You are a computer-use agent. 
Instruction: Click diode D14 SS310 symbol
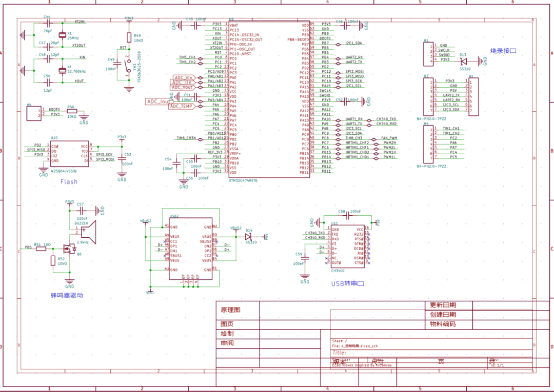248,236
